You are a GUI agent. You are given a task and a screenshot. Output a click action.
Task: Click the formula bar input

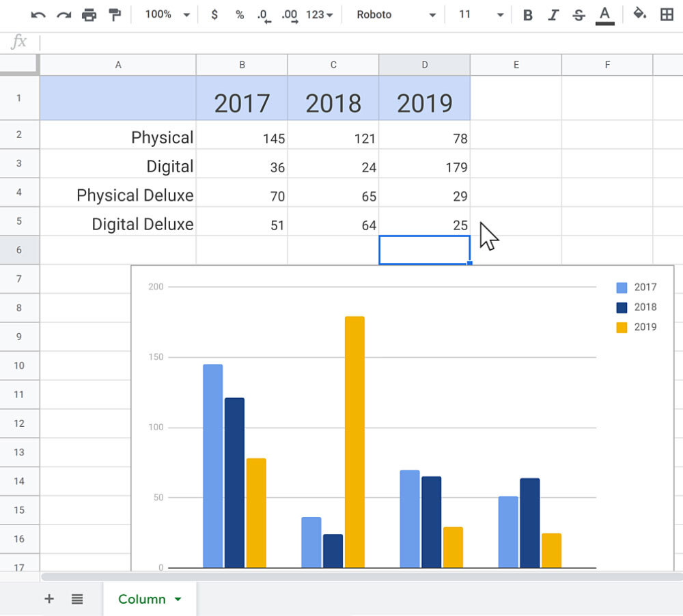point(361,43)
